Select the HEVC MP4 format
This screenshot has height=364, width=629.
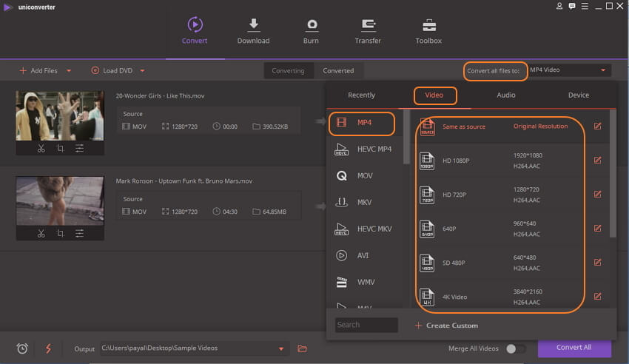pos(365,149)
